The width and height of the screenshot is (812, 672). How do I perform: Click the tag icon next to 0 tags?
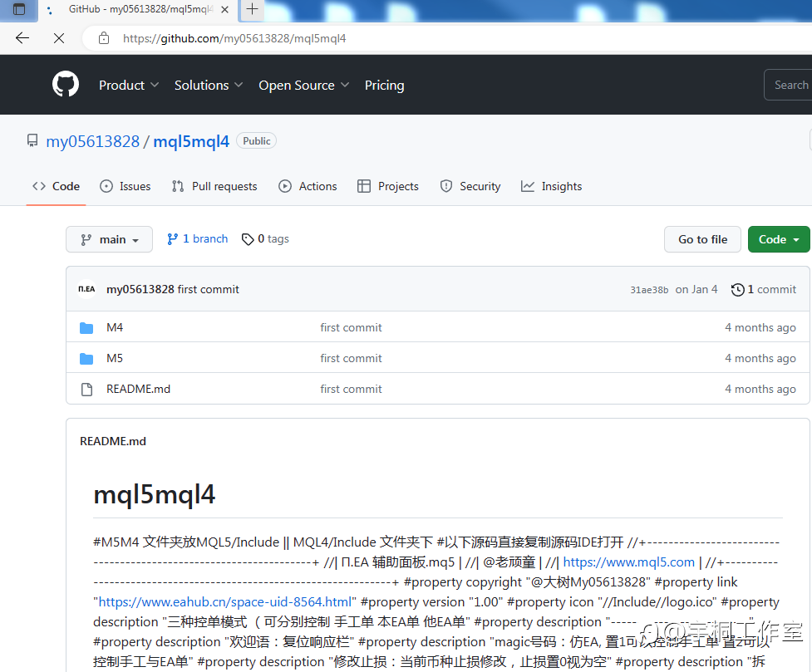[x=248, y=238]
